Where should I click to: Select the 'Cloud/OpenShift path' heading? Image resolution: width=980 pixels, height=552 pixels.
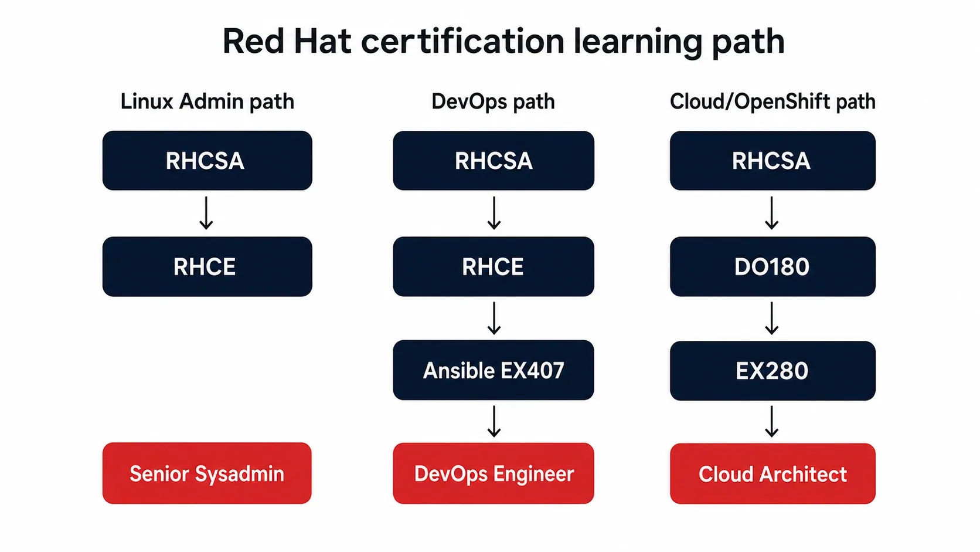tap(773, 102)
